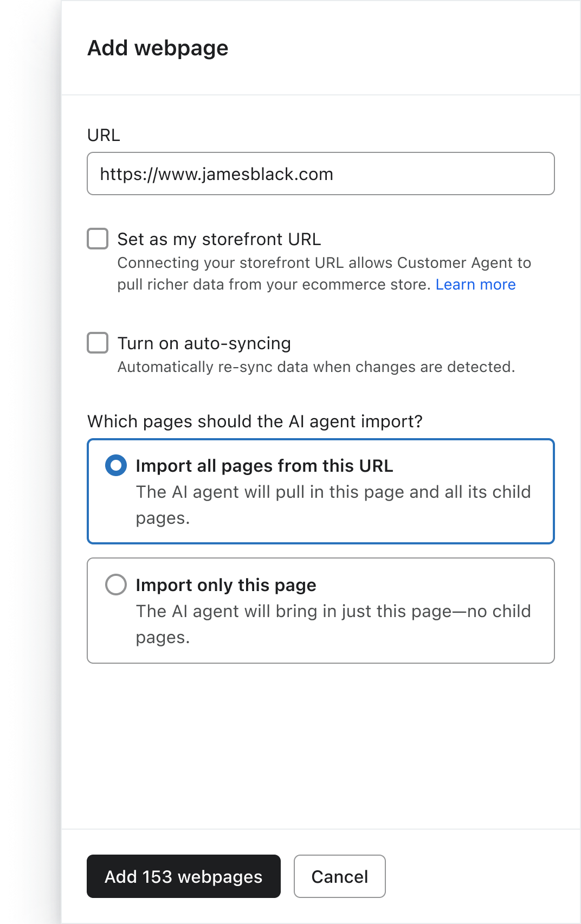Screen dimensions: 581x924
Task: Click the 'bring in just this page' description
Action: [x=333, y=612]
